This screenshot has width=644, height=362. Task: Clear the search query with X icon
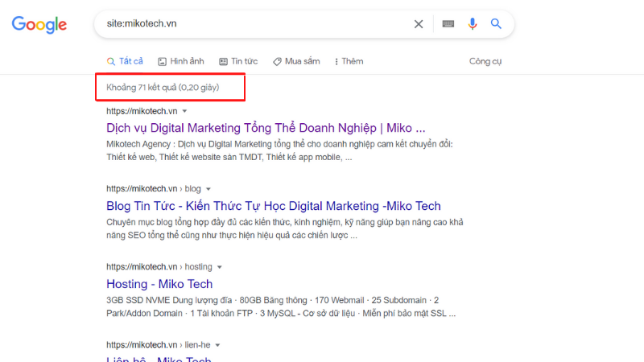coord(419,24)
